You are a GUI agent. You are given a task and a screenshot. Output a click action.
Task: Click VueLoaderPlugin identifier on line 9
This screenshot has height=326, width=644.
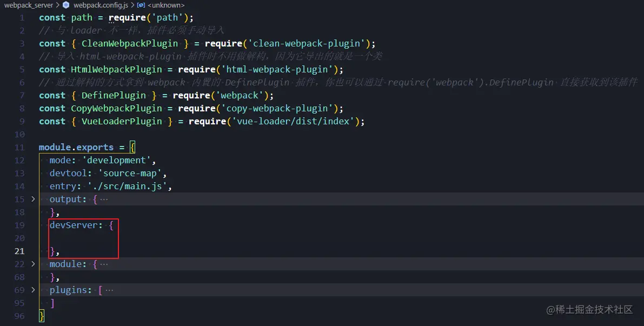[122, 122]
